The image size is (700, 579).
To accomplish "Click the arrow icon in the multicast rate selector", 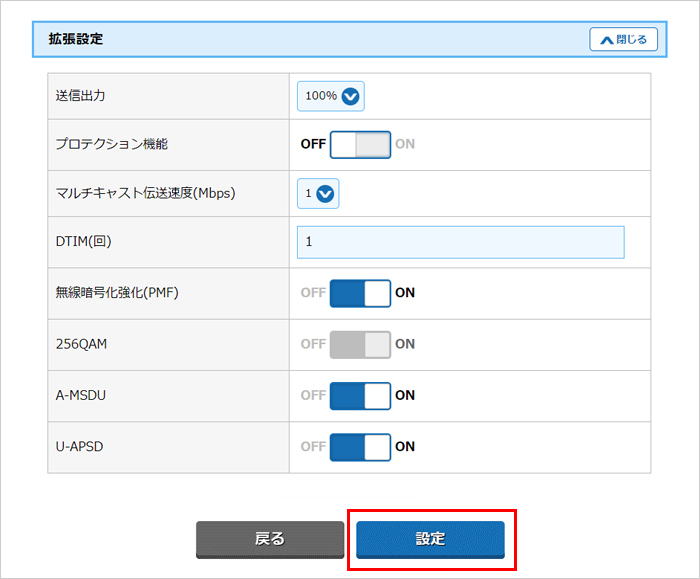I will [x=325, y=194].
